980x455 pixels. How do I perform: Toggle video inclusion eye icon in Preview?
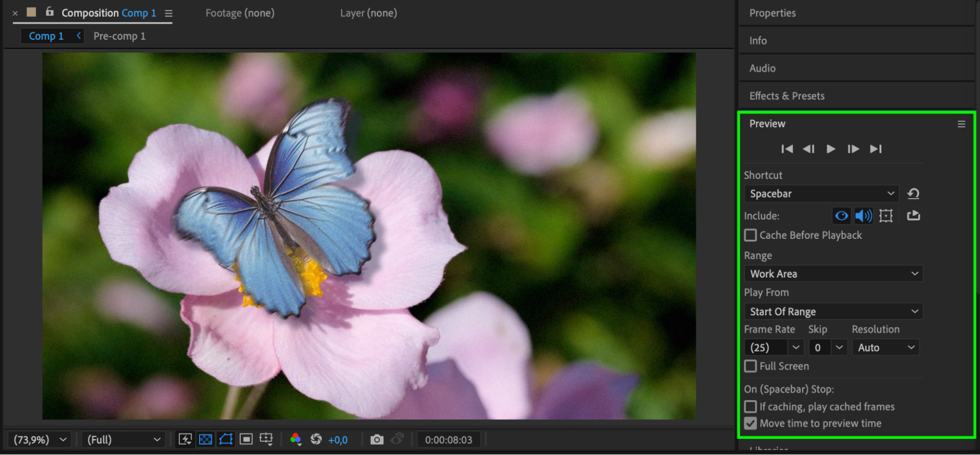tap(841, 216)
